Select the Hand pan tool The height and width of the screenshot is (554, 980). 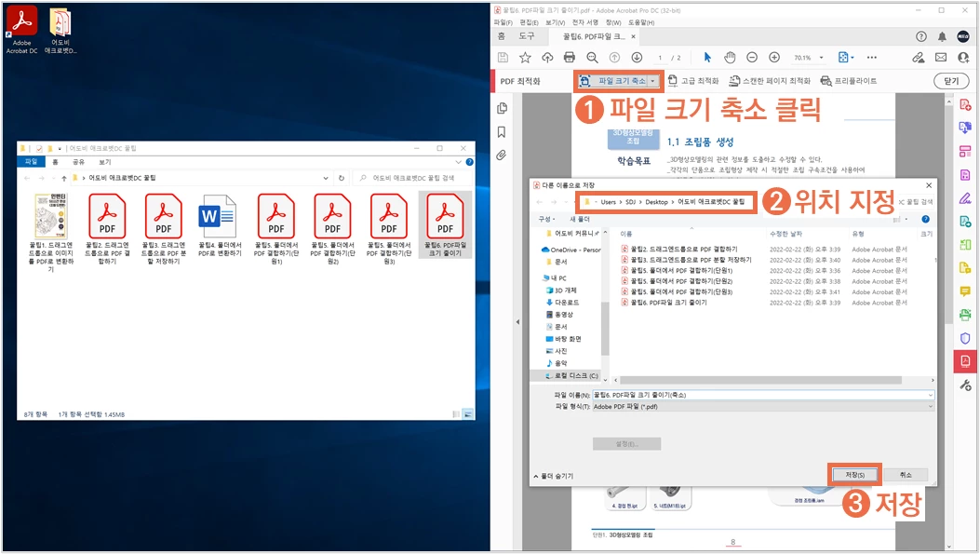pos(730,58)
